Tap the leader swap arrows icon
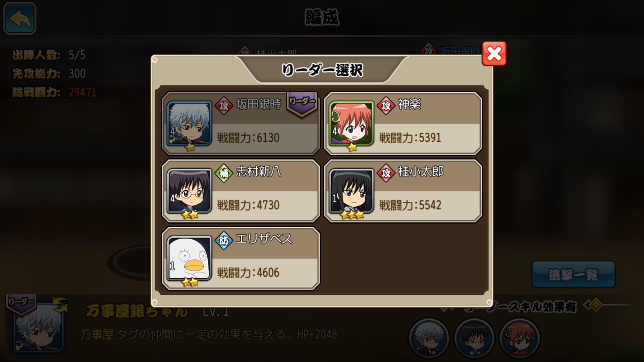Screen dimensions: 644x362 pyautogui.click(x=60, y=305)
